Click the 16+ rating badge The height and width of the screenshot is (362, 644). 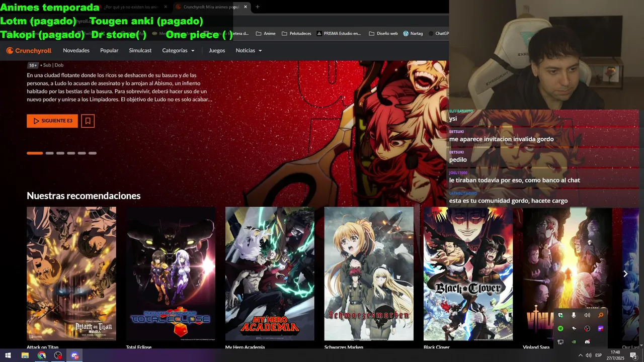point(33,65)
